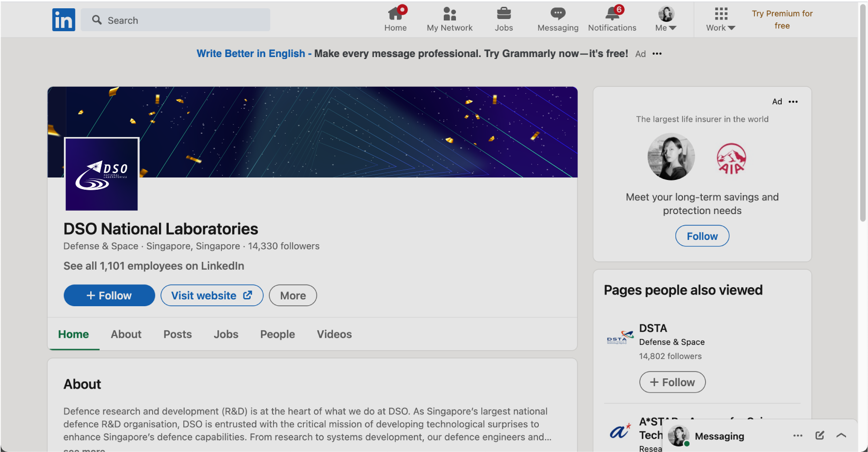
Task: Open the sidebar ad options ellipsis
Action: 793,101
